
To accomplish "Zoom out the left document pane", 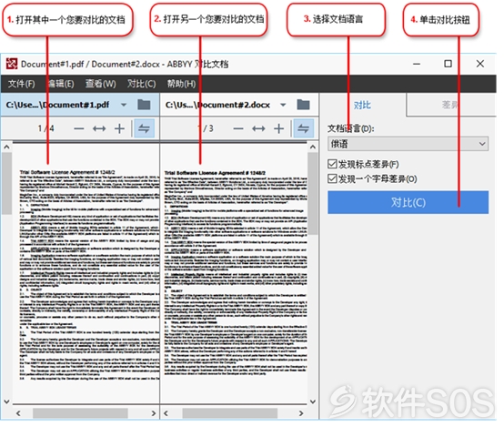I will click(x=79, y=128).
